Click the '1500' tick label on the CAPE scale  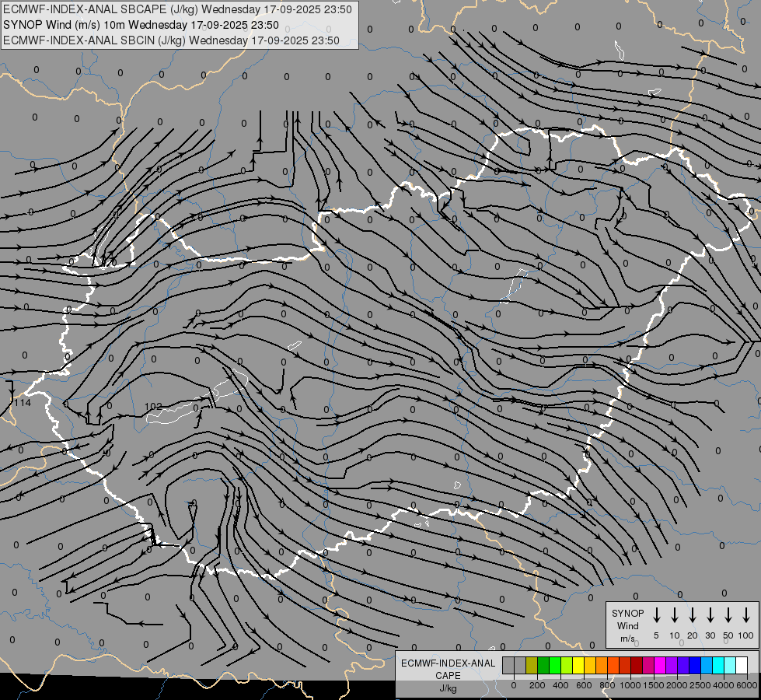(x=654, y=685)
